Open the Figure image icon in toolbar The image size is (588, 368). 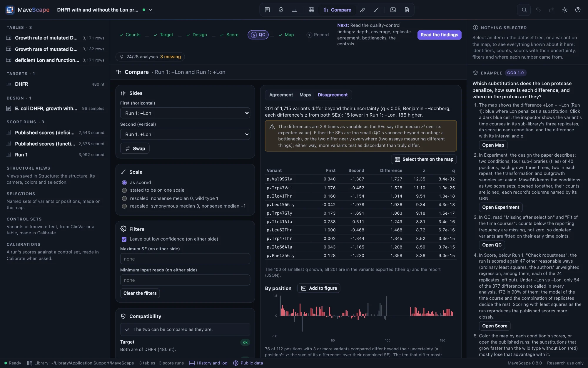pyautogui.click(x=393, y=10)
